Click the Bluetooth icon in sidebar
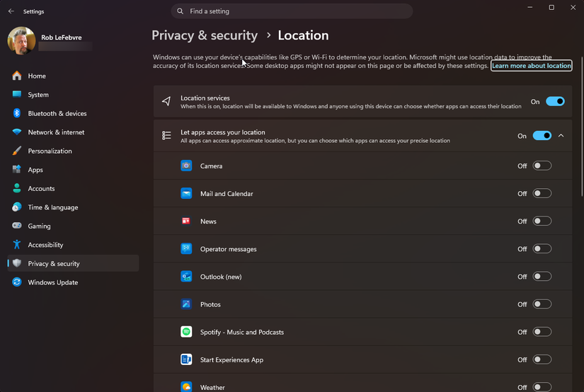 tap(17, 113)
